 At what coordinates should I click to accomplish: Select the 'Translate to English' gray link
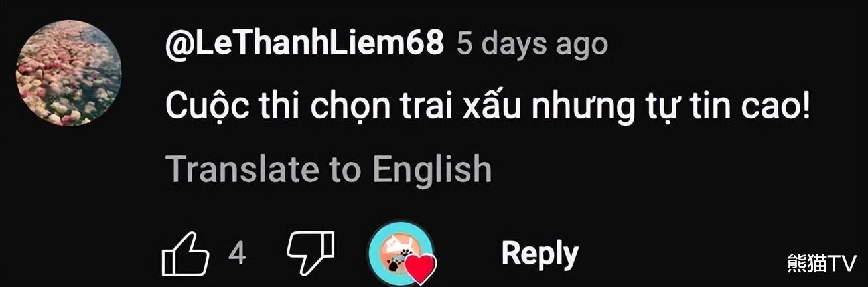point(328,169)
